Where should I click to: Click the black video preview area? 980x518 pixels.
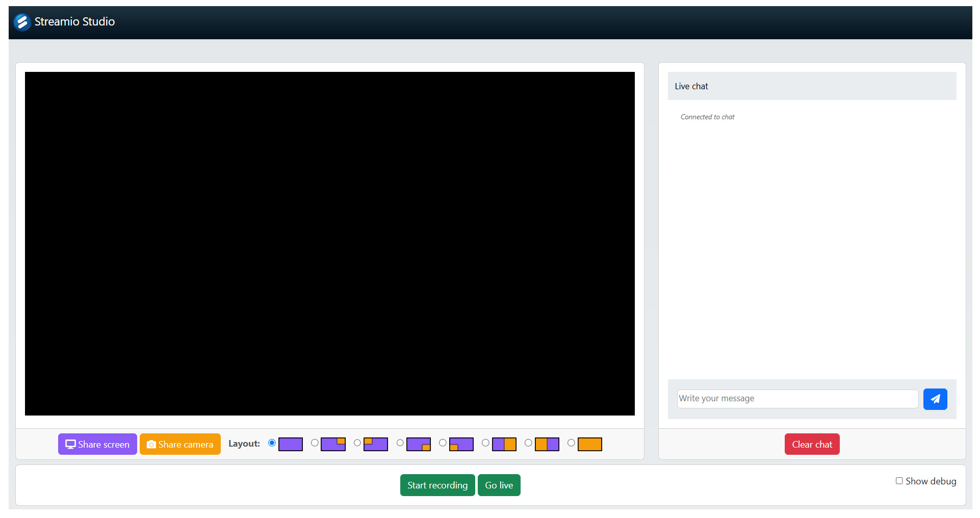pyautogui.click(x=330, y=243)
